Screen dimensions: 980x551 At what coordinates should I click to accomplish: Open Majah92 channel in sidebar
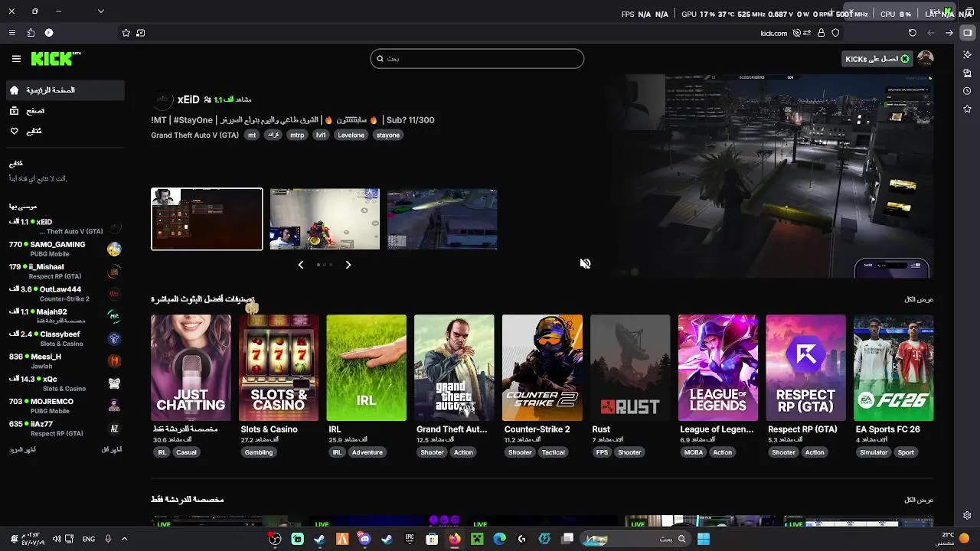pyautogui.click(x=65, y=316)
